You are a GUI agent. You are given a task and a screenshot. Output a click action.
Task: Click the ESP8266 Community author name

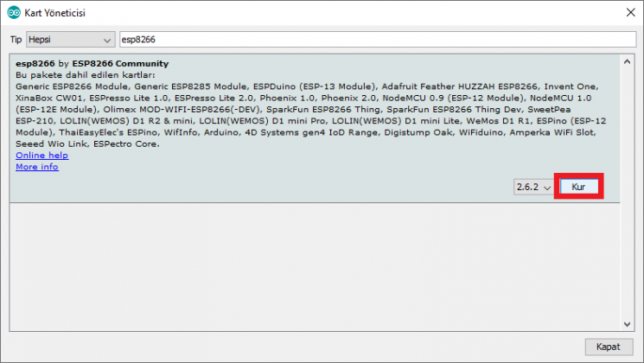tap(120, 64)
